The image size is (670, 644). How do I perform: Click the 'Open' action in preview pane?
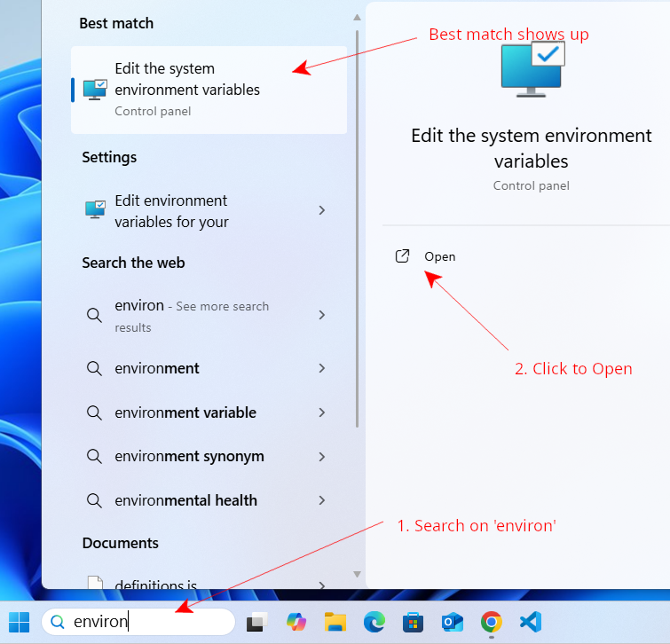pyautogui.click(x=439, y=256)
